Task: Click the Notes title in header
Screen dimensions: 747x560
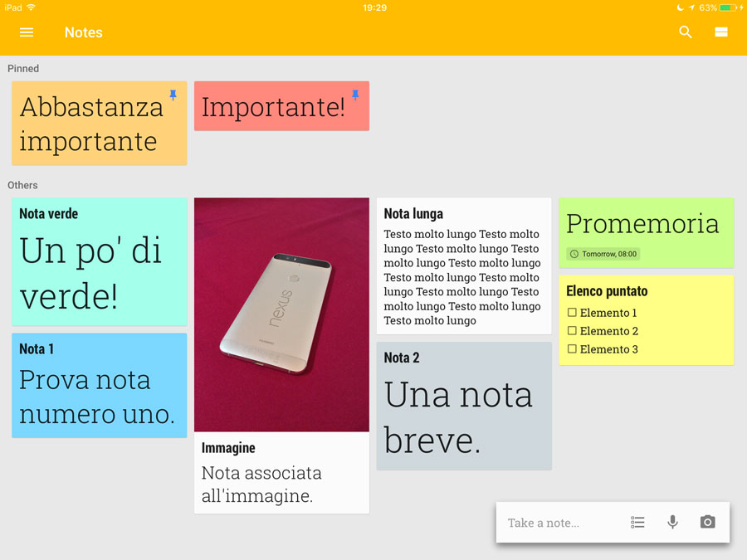Action: pos(83,32)
